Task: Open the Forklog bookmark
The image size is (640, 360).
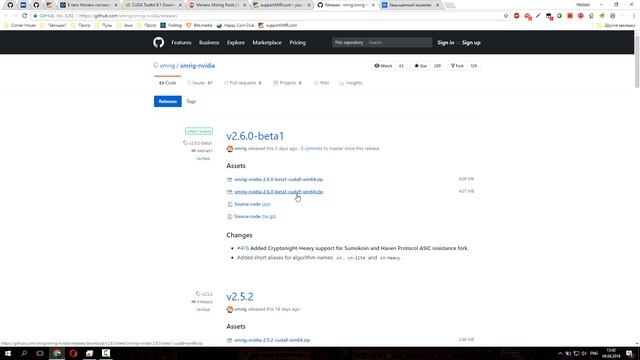Action: [x=171, y=25]
